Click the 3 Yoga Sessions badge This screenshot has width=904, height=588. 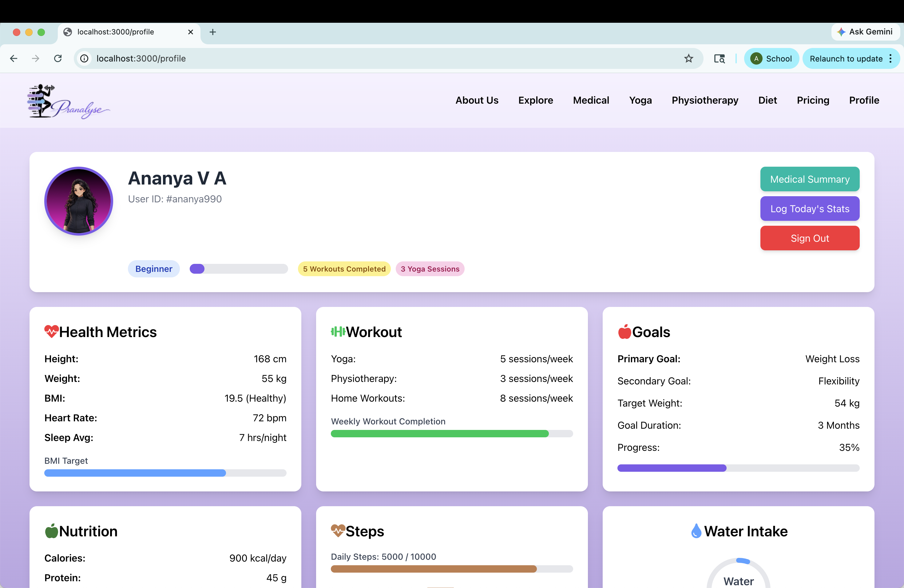[430, 269]
